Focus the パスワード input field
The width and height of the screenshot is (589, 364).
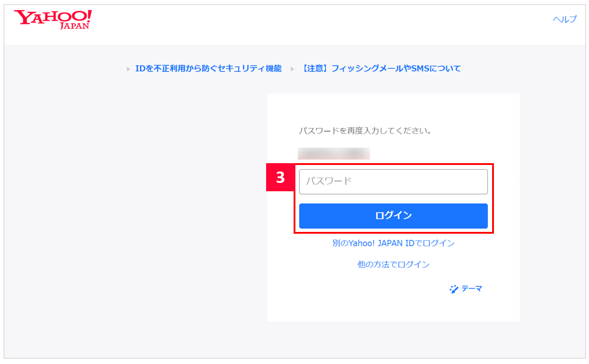point(393,182)
